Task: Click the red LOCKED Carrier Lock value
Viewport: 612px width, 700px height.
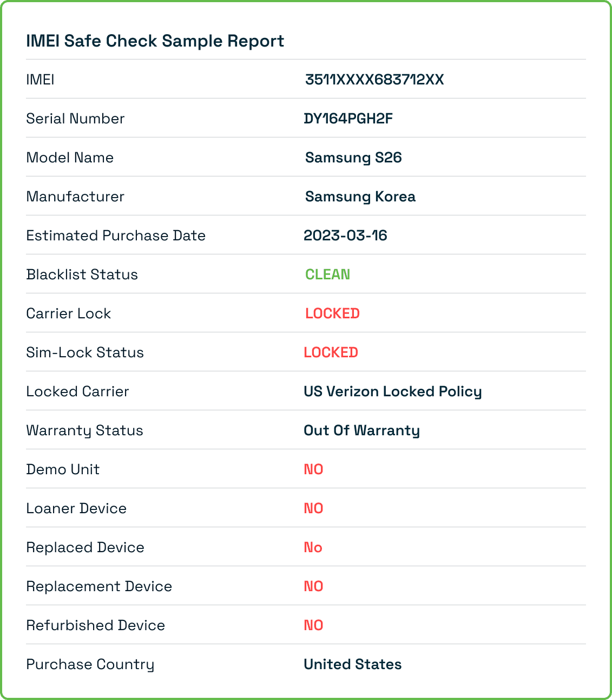Action: click(332, 313)
